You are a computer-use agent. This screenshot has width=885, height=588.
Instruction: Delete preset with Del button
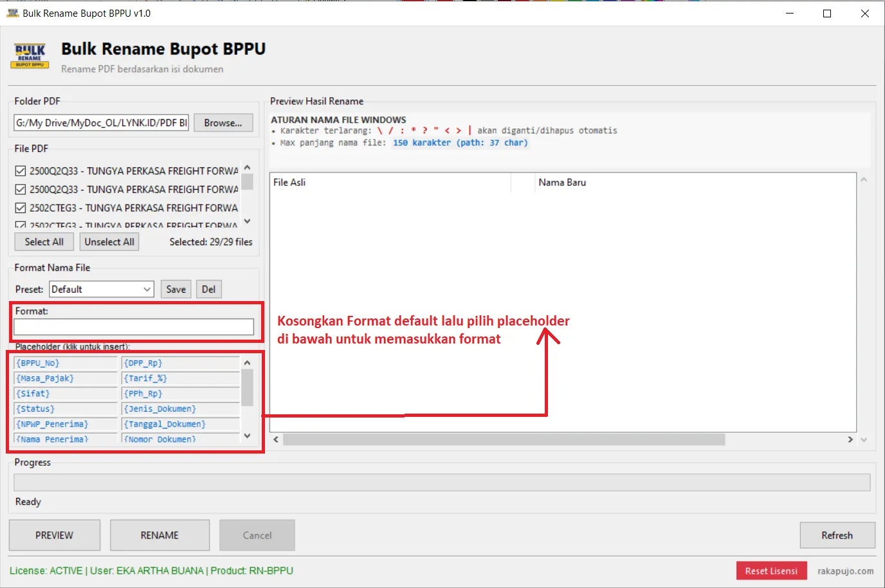208,289
